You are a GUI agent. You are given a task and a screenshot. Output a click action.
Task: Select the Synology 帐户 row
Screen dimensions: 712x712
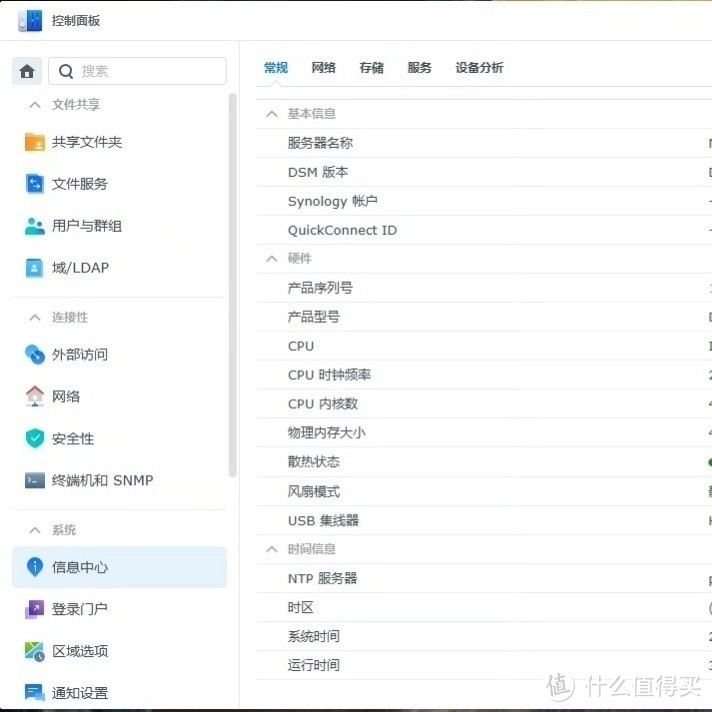tap(484, 201)
